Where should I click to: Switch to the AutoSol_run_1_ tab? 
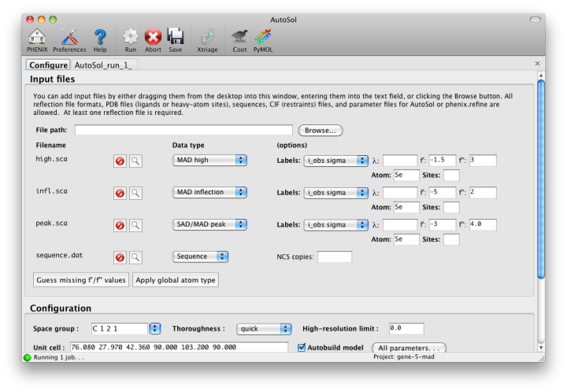(x=102, y=65)
